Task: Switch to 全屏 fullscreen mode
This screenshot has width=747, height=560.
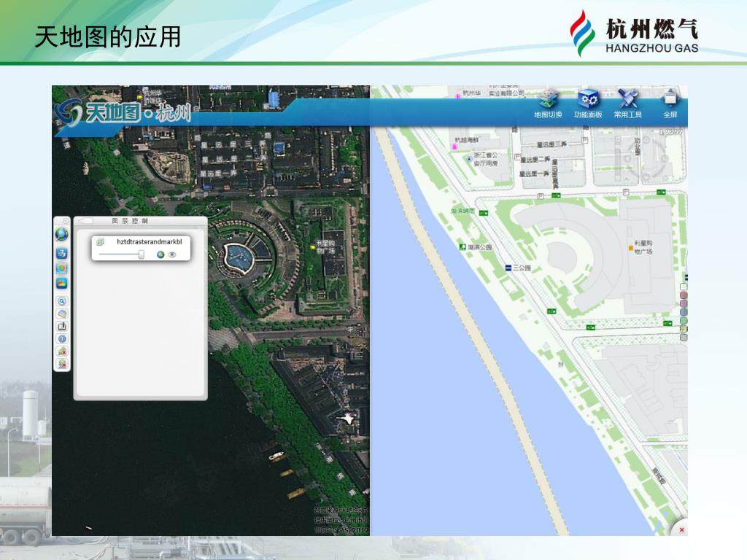Action: (x=670, y=104)
